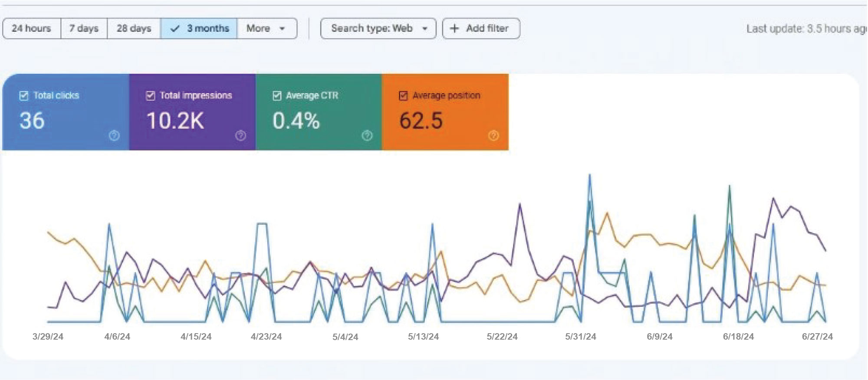Toggle the Average CTR checkbox
This screenshot has width=868, height=380.
coord(277,96)
